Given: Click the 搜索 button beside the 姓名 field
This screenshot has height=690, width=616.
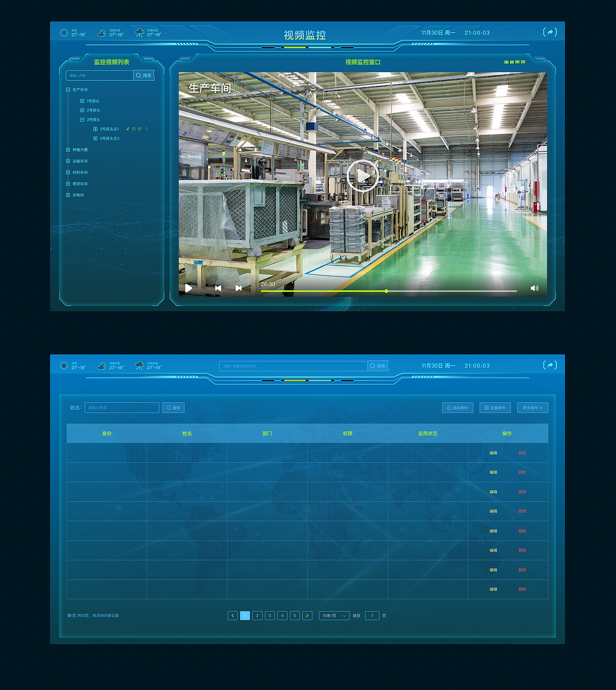Looking at the screenshot, I should point(173,408).
